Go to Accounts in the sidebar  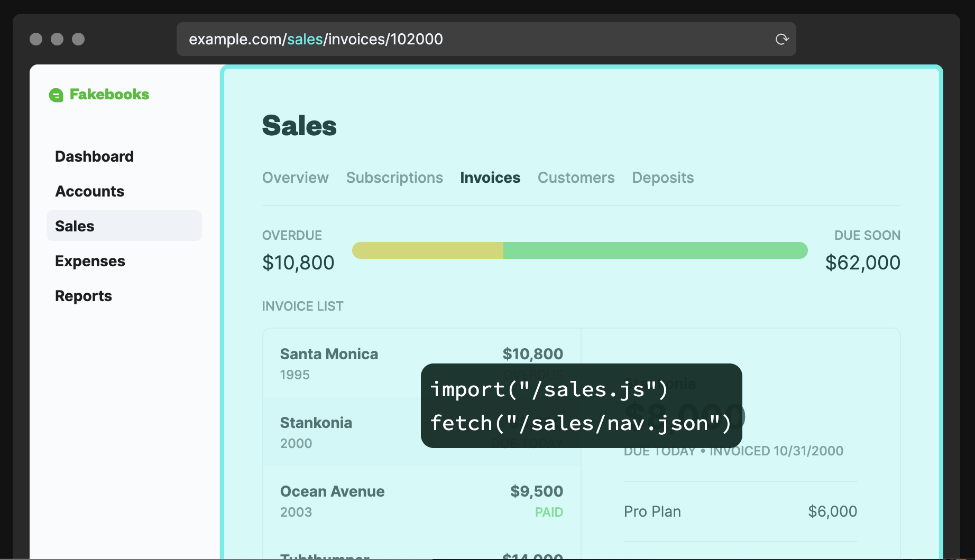(89, 191)
